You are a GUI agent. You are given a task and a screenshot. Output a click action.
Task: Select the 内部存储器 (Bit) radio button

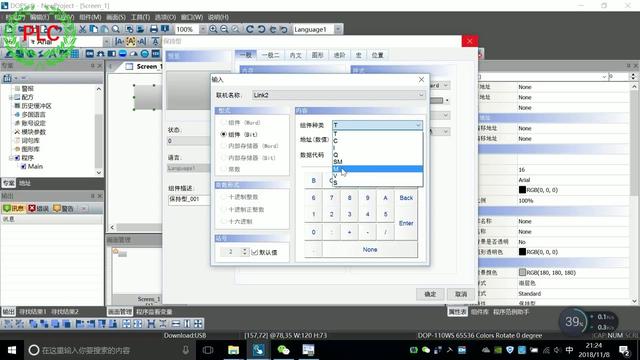(223, 158)
